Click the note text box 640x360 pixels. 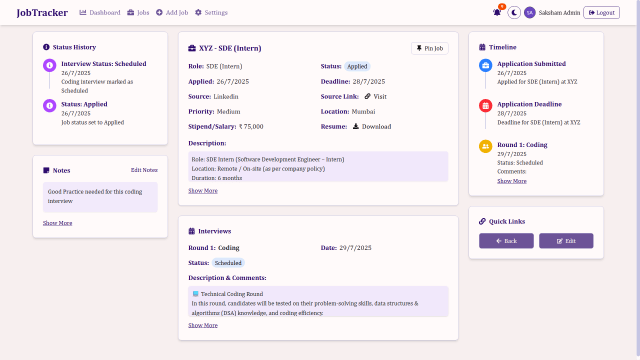(100, 197)
